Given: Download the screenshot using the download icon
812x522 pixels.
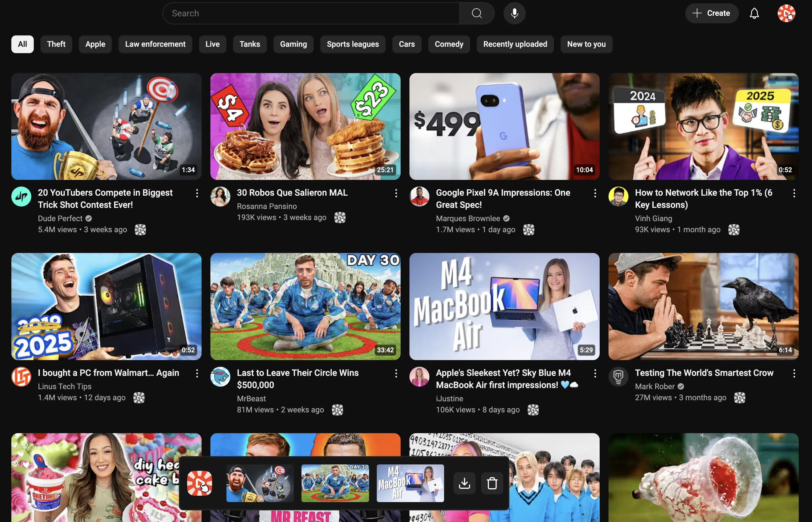Looking at the screenshot, I should (x=465, y=483).
